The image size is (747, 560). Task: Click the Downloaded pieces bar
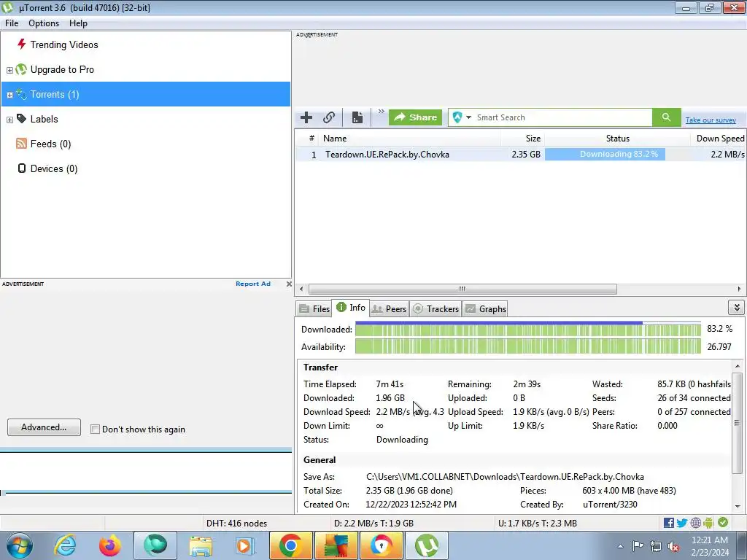pyautogui.click(x=528, y=330)
